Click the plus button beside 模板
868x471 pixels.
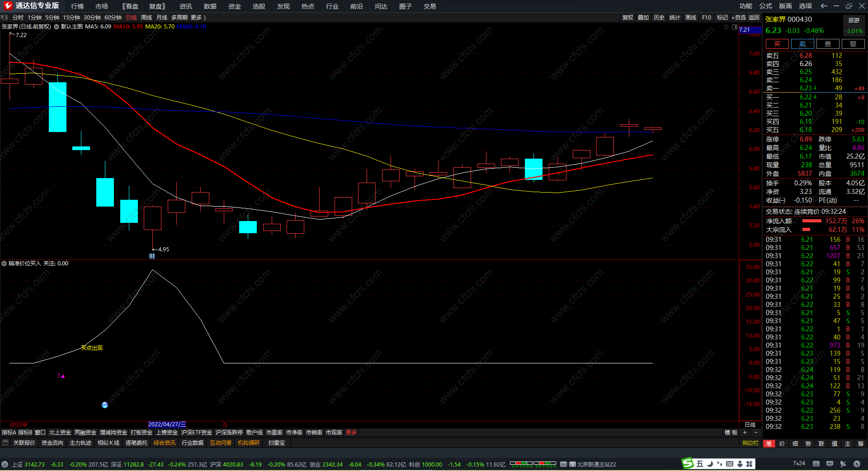[x=745, y=433]
